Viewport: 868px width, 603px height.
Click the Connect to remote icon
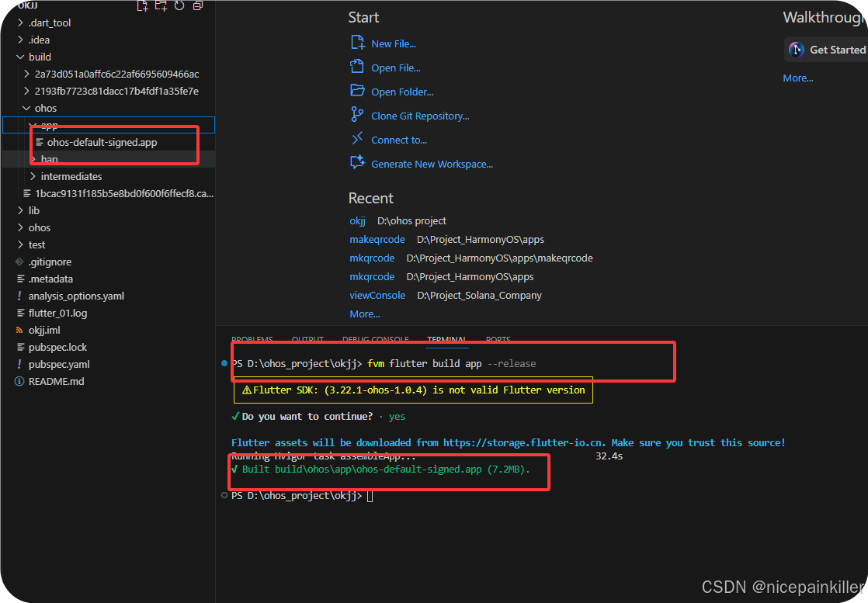click(x=357, y=138)
